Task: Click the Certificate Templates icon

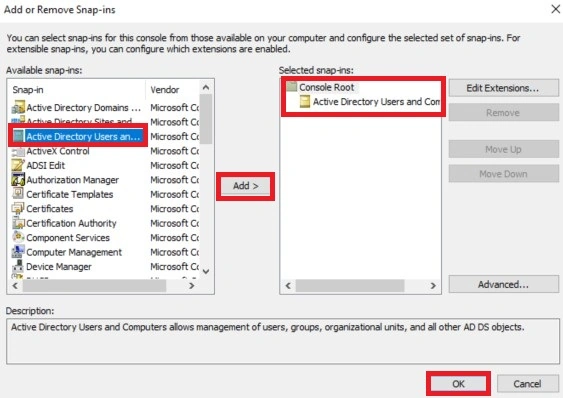Action: 18,194
